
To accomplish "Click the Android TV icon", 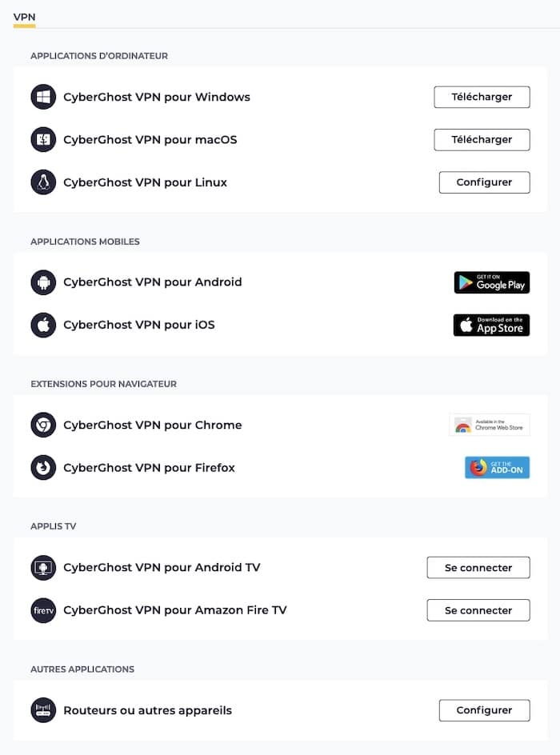I will 43,568.
